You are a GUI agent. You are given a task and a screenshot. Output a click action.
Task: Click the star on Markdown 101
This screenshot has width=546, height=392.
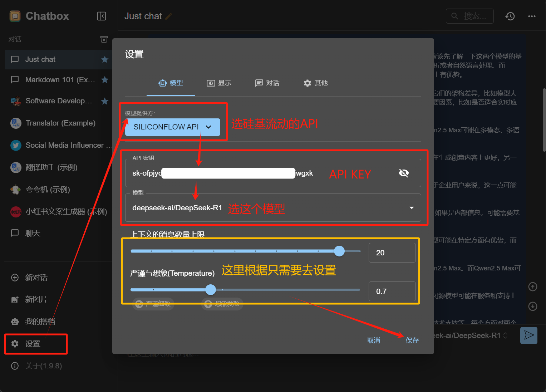tap(105, 80)
